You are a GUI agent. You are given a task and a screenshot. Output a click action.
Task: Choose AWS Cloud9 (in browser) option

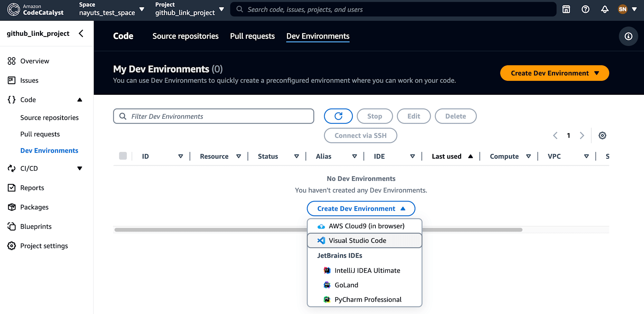(x=365, y=226)
